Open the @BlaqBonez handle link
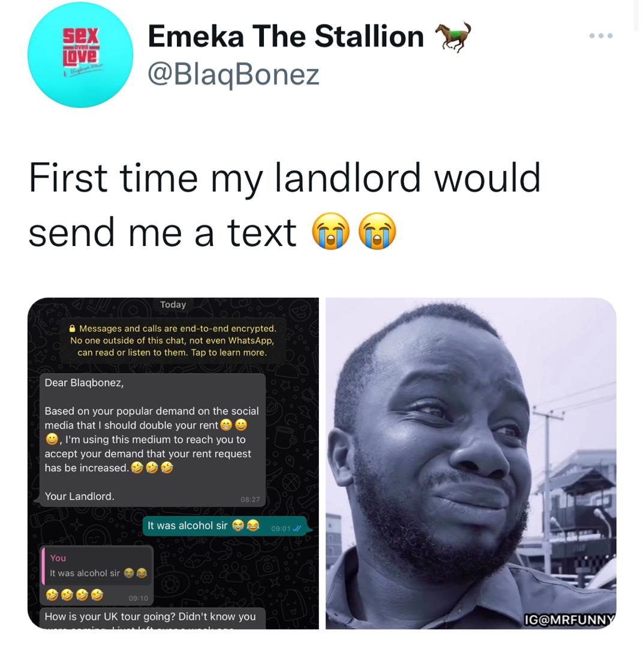644x648 pixels. pos(233,75)
